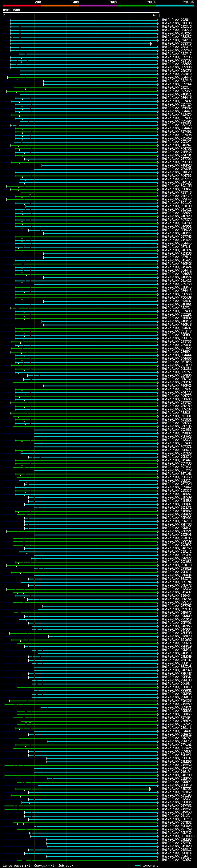This screenshot has width=197, height=868.
Task: Select hit label UniRef100_P15195
Action: click(176, 796)
